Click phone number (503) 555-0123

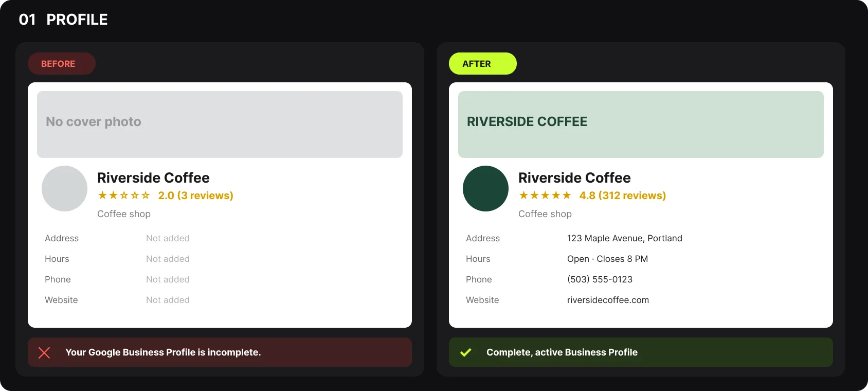pos(600,279)
